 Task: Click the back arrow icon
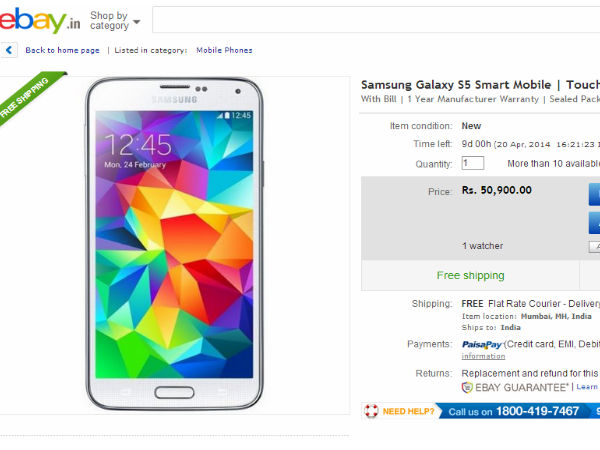click(x=10, y=50)
